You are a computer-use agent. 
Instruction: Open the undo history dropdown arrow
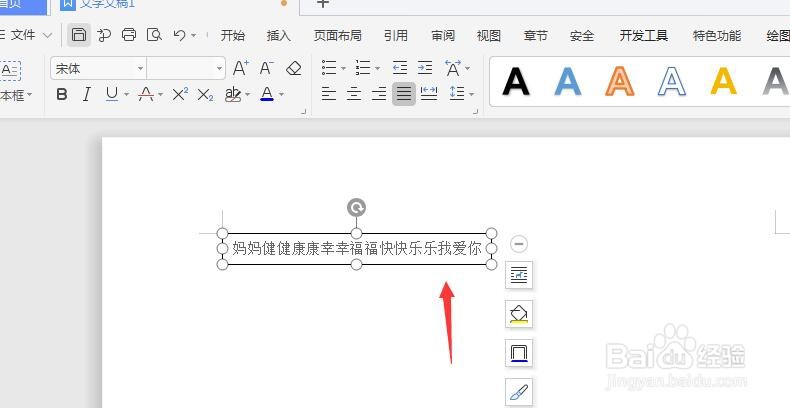(193, 35)
